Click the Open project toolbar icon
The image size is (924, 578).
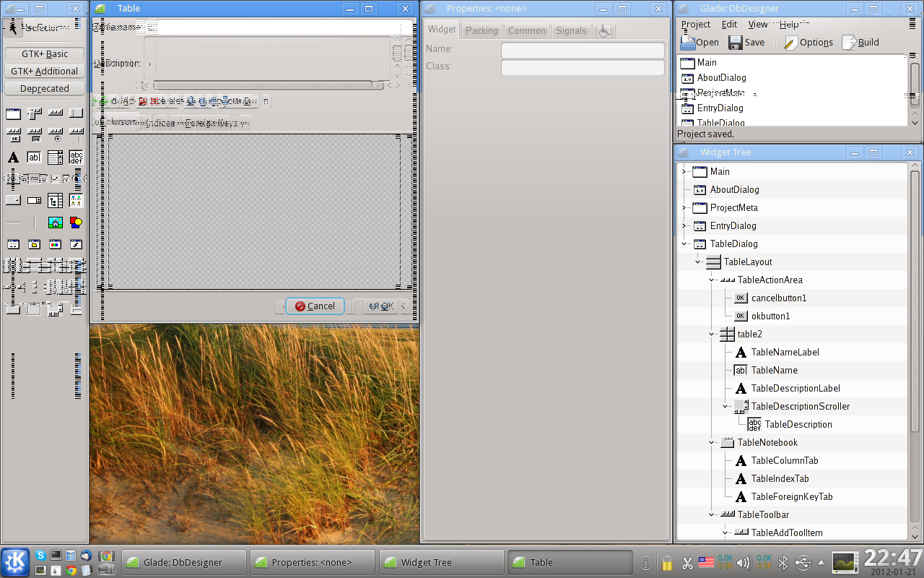point(699,43)
